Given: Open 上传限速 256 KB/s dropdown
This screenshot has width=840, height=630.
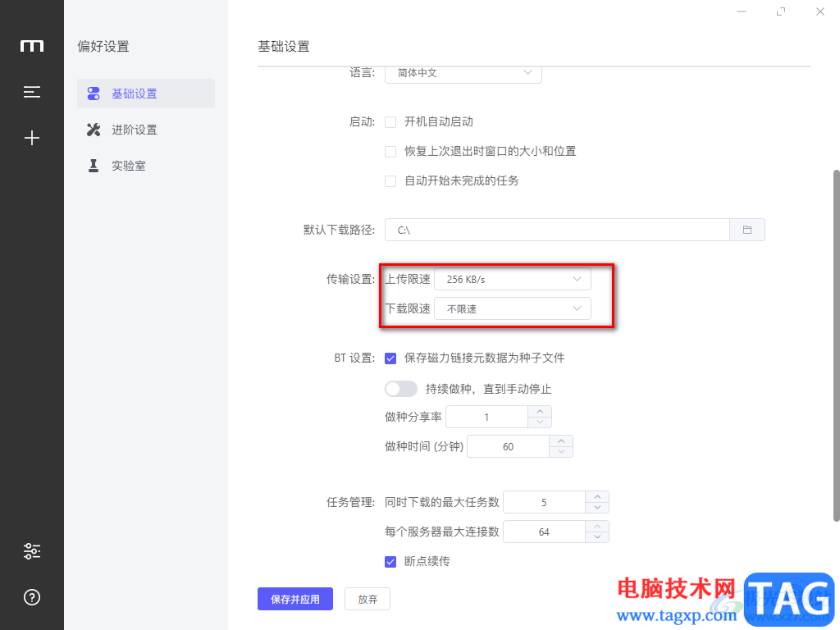Looking at the screenshot, I should point(512,279).
